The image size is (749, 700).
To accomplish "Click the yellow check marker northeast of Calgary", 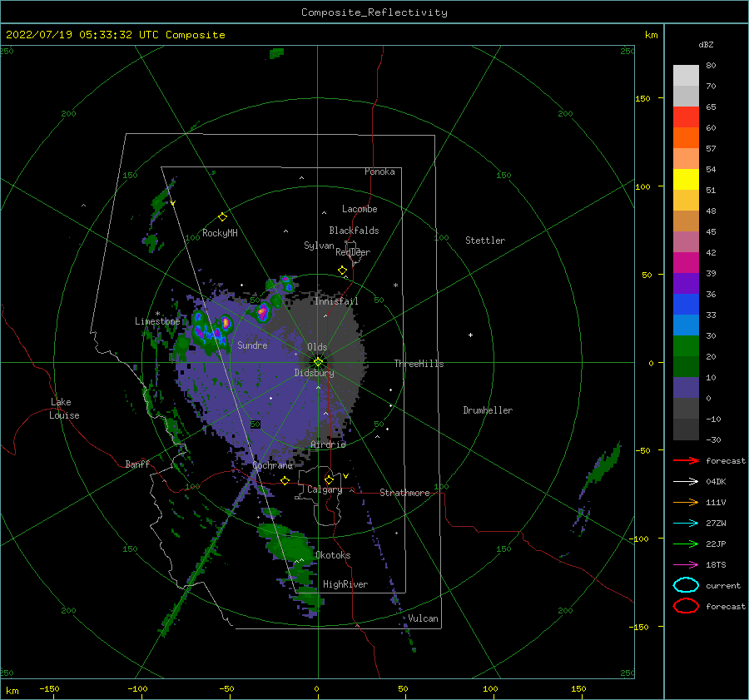I will coord(345,476).
